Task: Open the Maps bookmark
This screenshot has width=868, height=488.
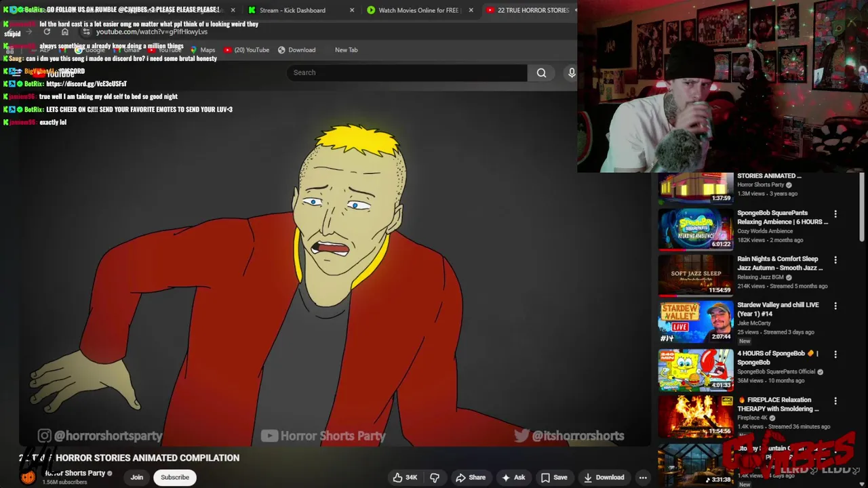Action: click(203, 49)
